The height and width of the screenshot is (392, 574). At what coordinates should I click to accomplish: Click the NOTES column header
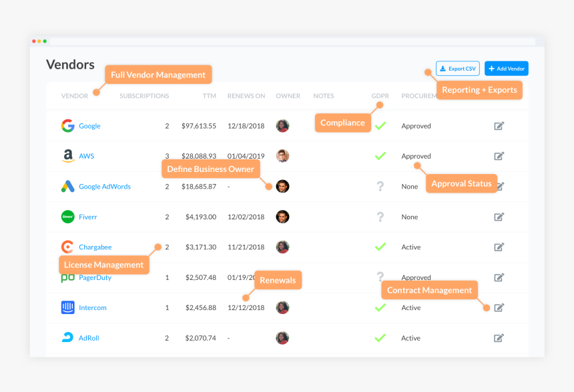coord(324,96)
